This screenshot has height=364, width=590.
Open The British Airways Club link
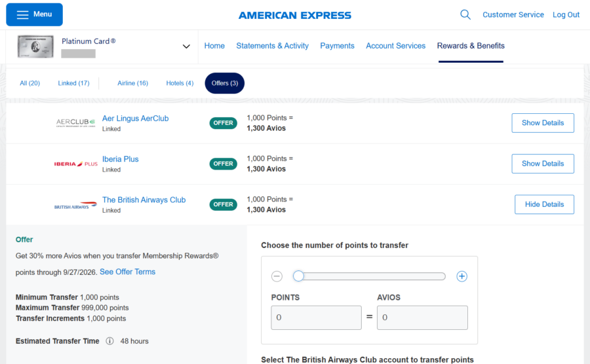[x=144, y=200]
